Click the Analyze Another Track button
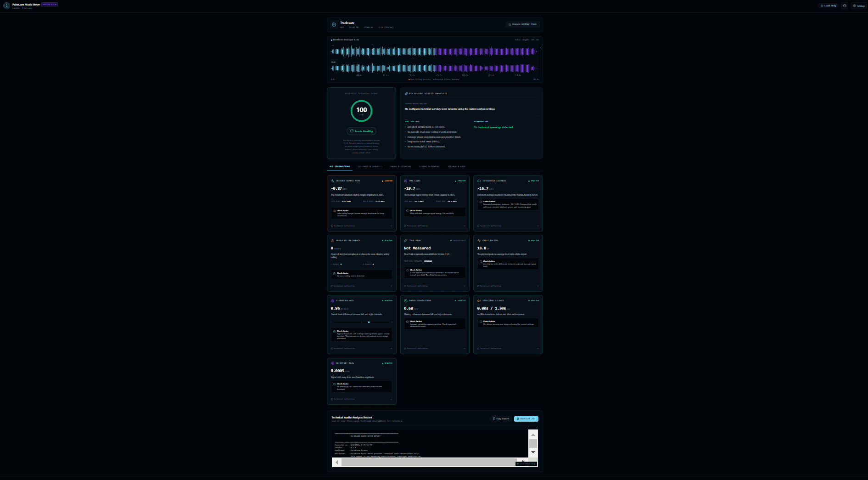Screen dimensions: 868x480 (522, 24)
